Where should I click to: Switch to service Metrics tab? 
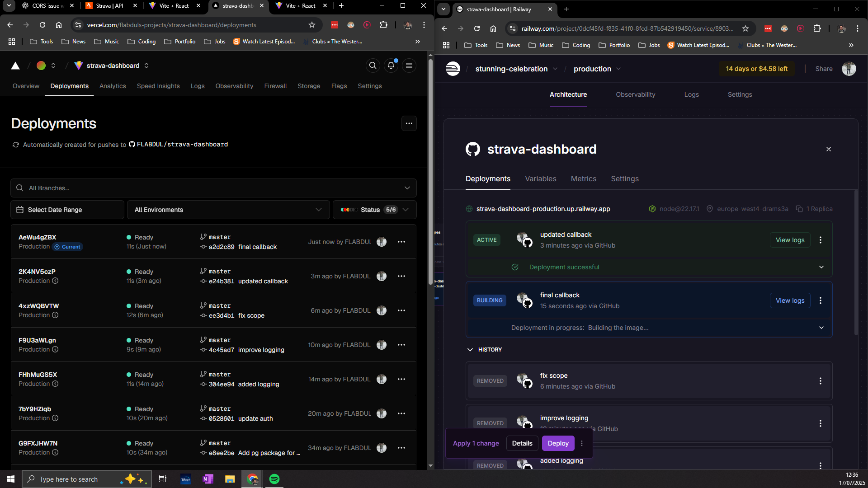[584, 178]
